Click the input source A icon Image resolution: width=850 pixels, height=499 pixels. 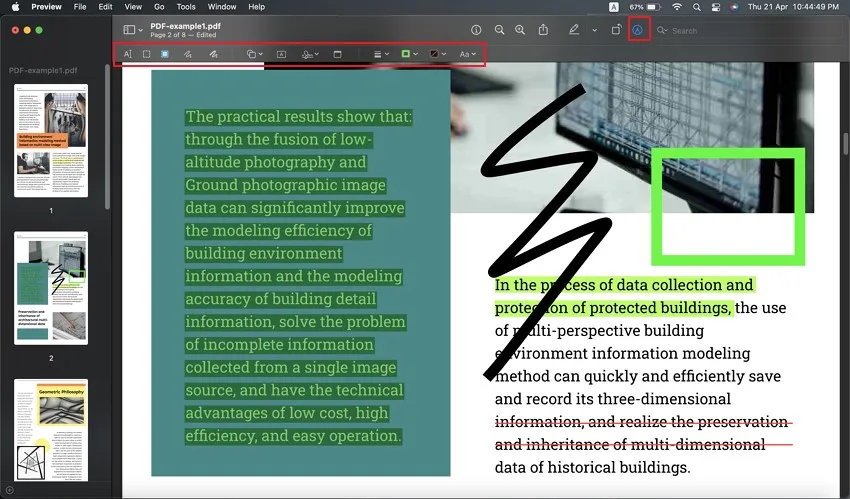tap(614, 7)
